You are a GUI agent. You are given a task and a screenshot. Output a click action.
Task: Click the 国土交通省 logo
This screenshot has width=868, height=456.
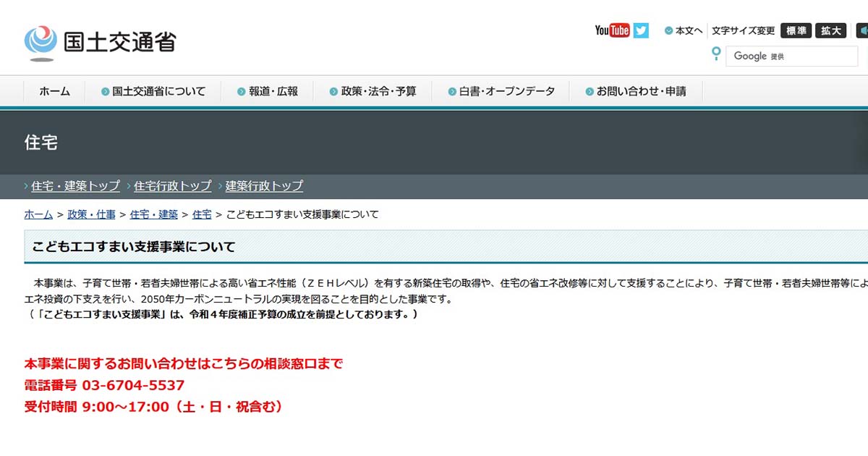point(99,41)
